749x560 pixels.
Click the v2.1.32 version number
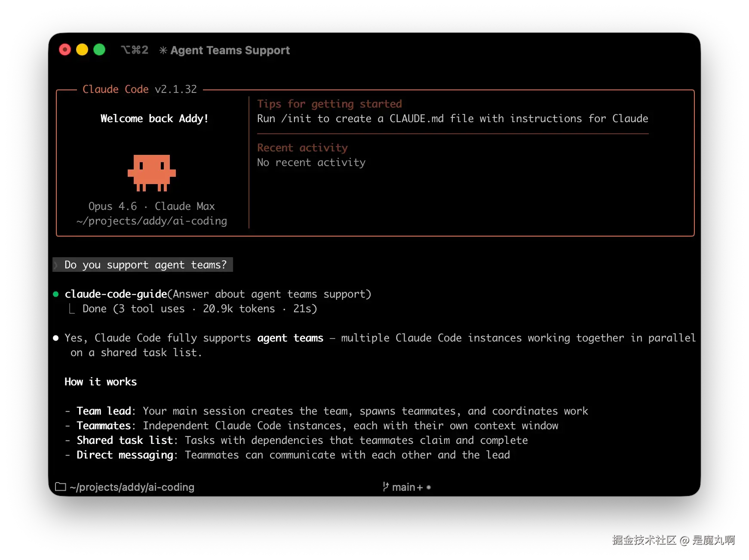[176, 89]
